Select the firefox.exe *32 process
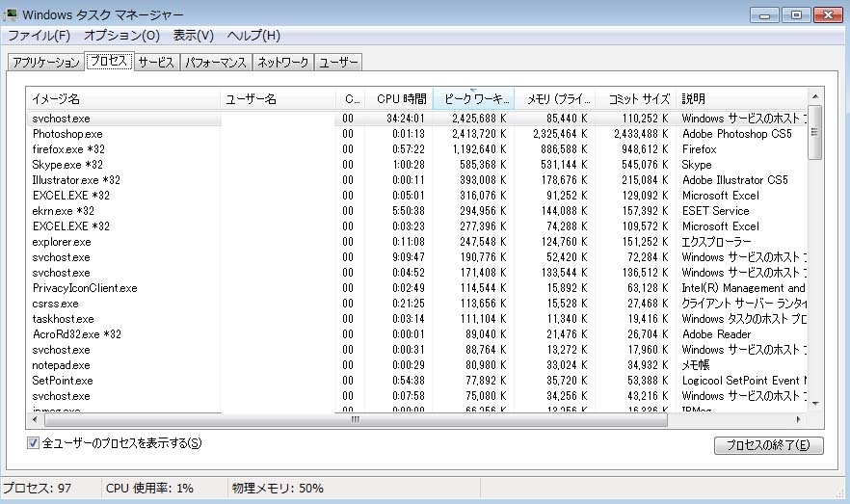Screen dimensions: 850x504 [417, 149]
